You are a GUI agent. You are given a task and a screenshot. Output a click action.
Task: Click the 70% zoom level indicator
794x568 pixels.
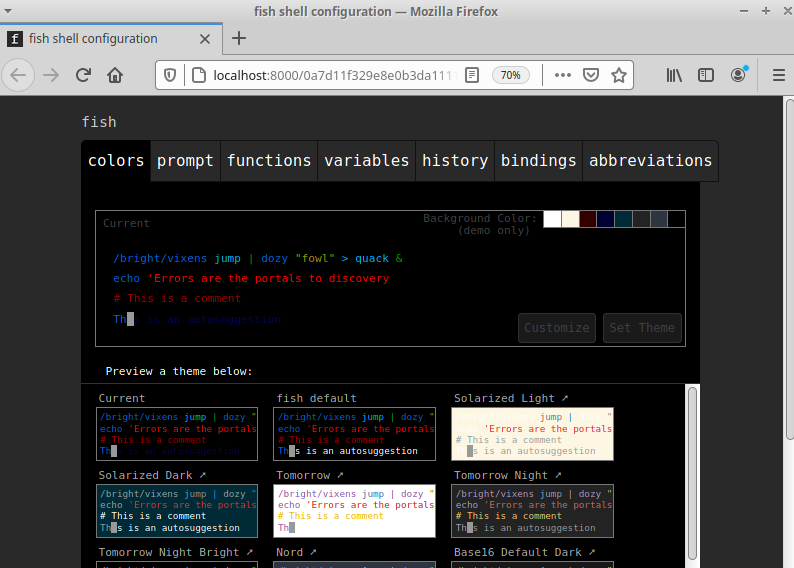(x=510, y=75)
